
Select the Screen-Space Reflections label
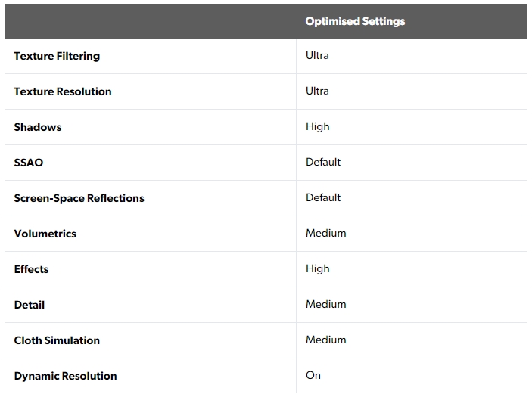[79, 198]
